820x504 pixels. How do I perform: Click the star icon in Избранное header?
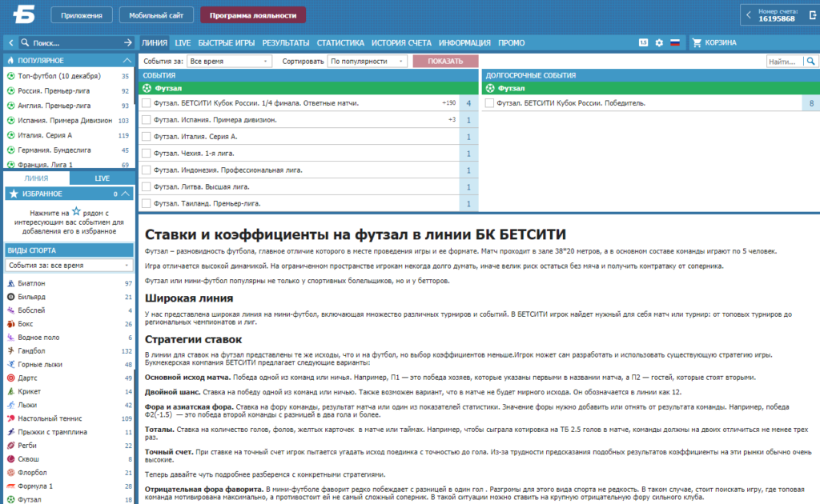tap(14, 194)
